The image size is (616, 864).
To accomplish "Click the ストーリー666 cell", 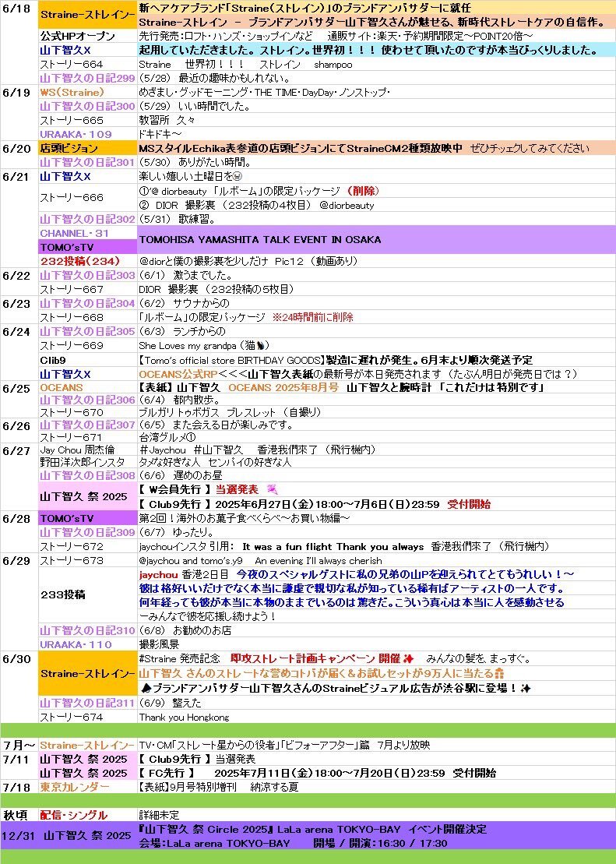I will click(87, 198).
